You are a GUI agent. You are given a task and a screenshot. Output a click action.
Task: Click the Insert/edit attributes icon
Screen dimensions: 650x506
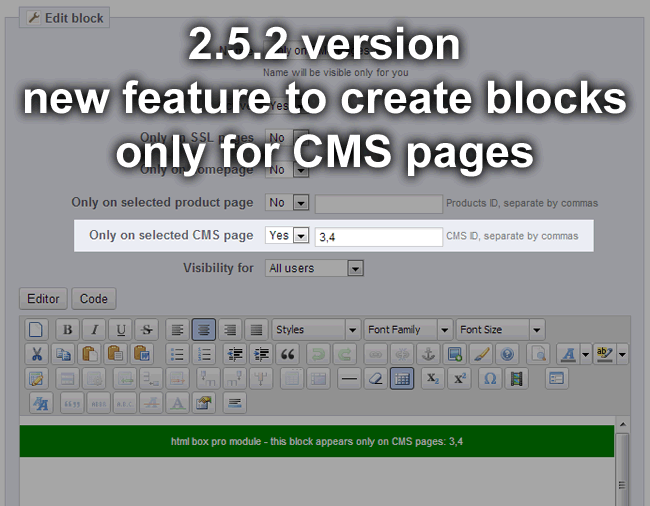click(x=204, y=403)
